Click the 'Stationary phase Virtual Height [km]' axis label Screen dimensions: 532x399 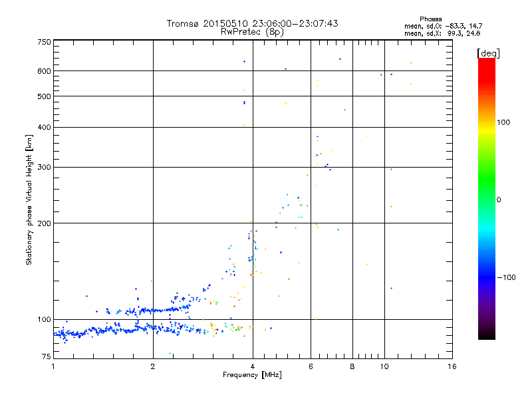29,199
